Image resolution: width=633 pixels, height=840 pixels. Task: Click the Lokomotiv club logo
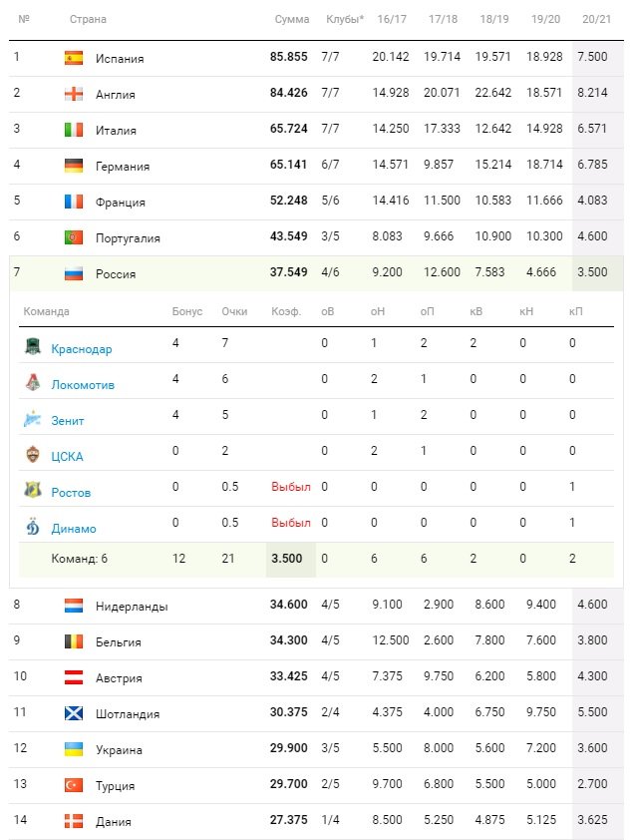pyautogui.click(x=32, y=384)
